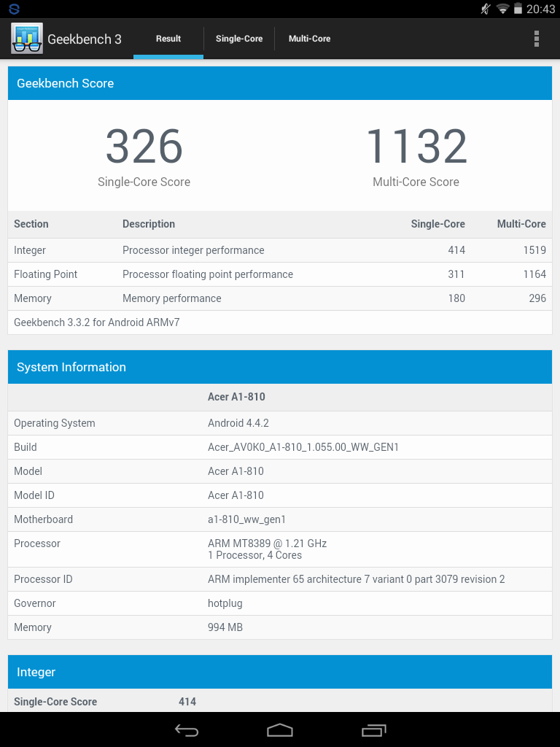This screenshot has height=747, width=560.
Task: Tap the Multi-Core Score label
Action: tap(416, 182)
